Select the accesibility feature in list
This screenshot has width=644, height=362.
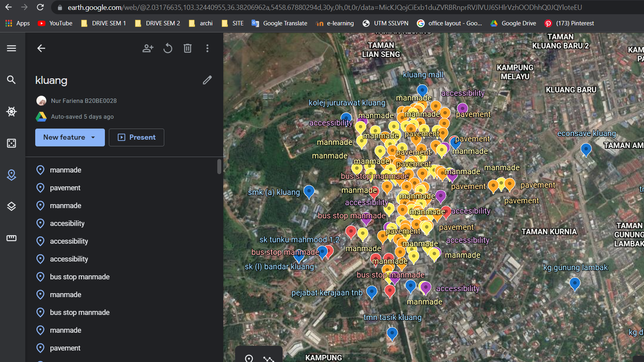(x=67, y=224)
